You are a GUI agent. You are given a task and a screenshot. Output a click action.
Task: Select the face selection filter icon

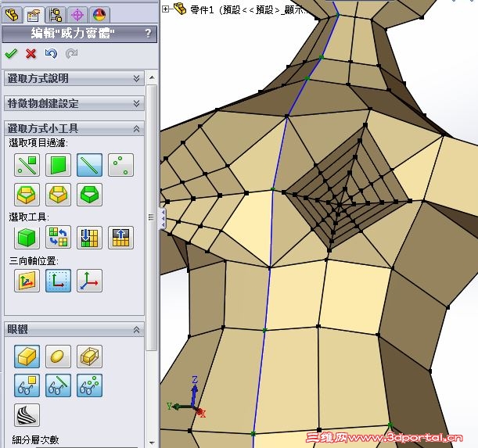[58, 165]
